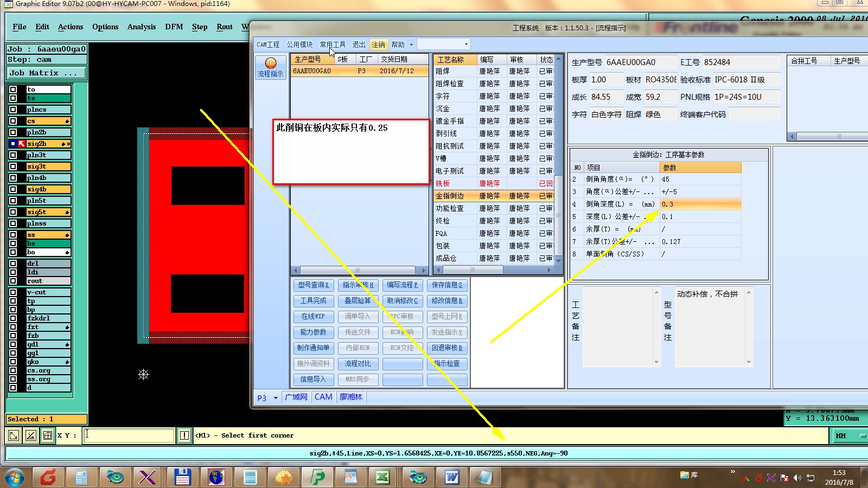Click the red arrow marker on sig2b row
868x488 pixels.
pos(22,144)
